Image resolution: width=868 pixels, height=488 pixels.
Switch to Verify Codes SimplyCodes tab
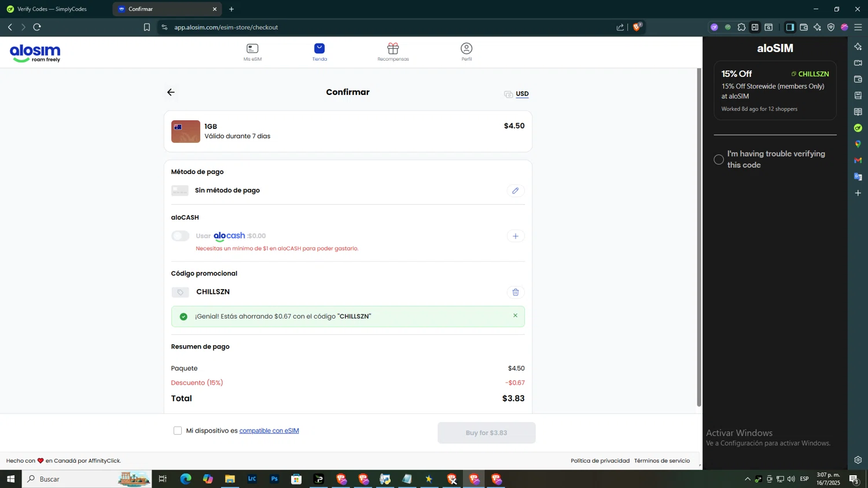(52, 9)
